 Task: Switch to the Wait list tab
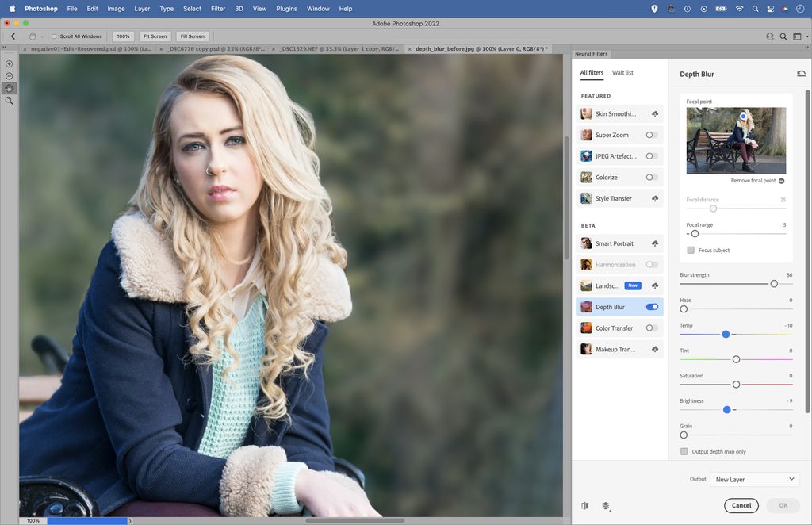coord(623,72)
